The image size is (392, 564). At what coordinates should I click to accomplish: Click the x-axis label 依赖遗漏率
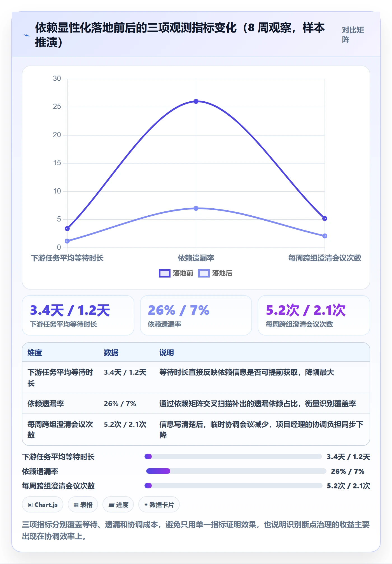click(x=196, y=258)
